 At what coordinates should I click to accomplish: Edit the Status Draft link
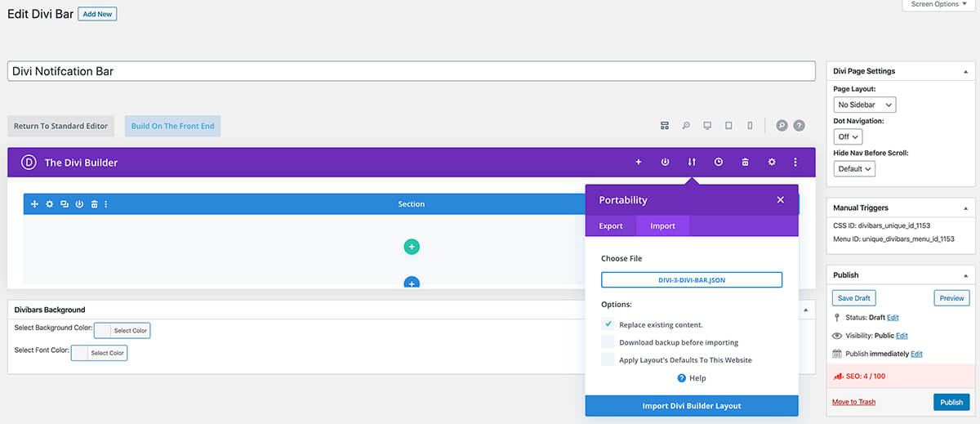pos(893,318)
